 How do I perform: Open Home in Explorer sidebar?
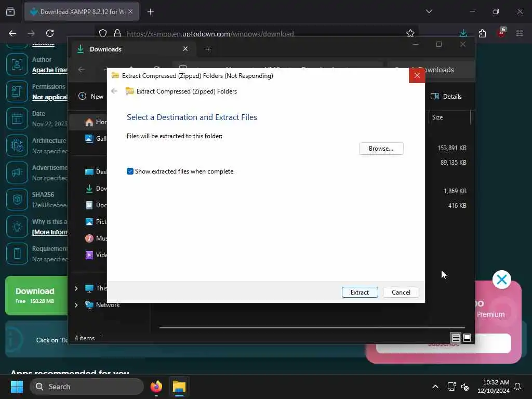tap(96, 122)
